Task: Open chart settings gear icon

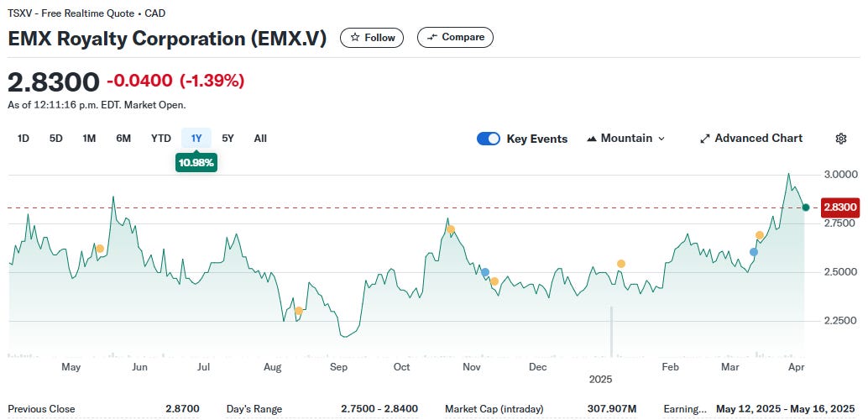Action: tap(841, 139)
